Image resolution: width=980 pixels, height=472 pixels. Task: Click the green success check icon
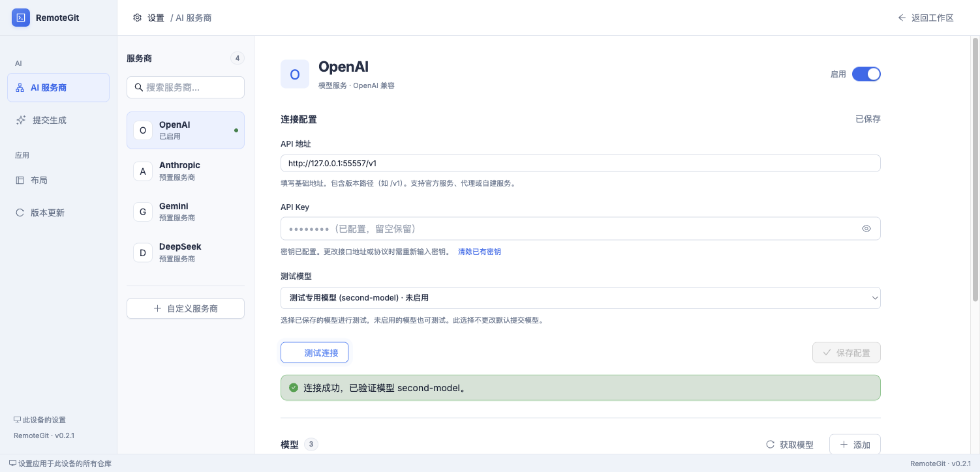pos(294,387)
